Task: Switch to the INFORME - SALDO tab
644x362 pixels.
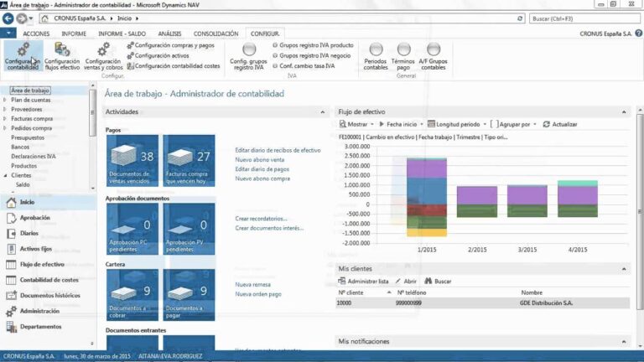Action: pos(122,34)
